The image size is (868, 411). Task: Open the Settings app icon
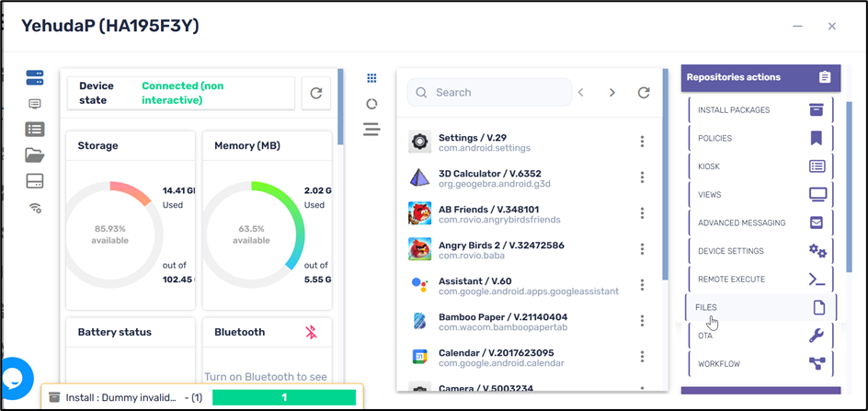[x=419, y=143]
